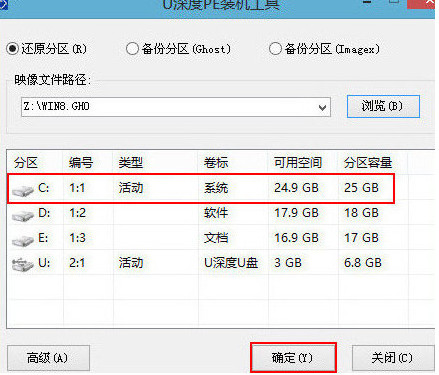Select the 1:2 partition number cell
Screen dimensions: 439x375
pos(77,213)
